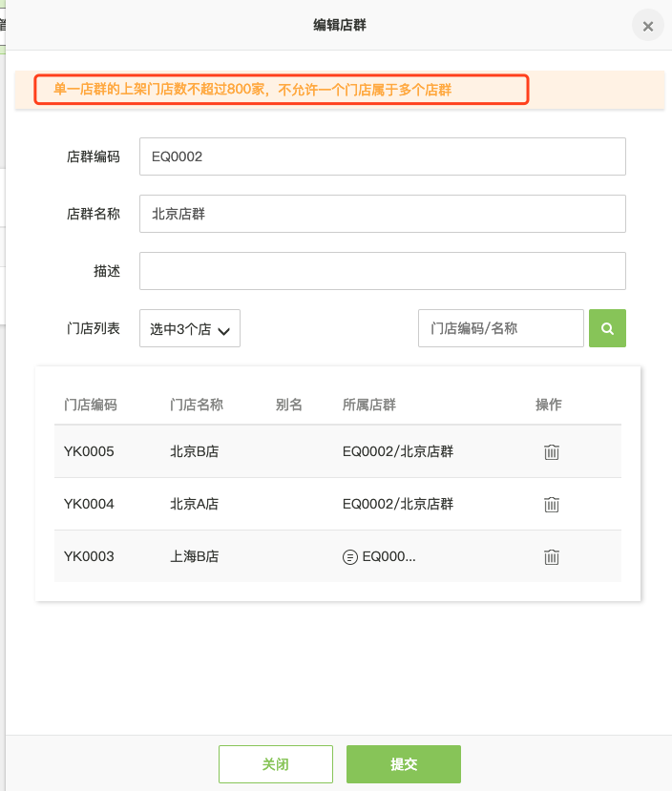The width and height of the screenshot is (672, 791).
Task: Click the 别名 column header
Action: click(x=288, y=405)
